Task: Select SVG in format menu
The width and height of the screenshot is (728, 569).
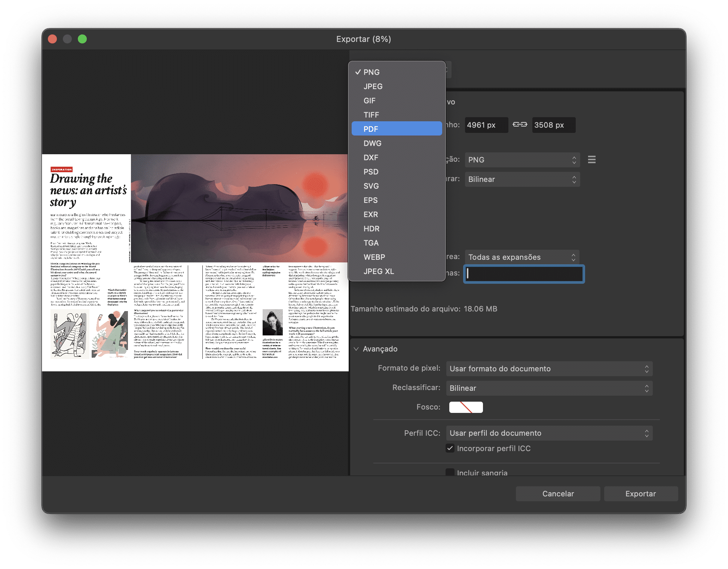Action: tap(397, 186)
